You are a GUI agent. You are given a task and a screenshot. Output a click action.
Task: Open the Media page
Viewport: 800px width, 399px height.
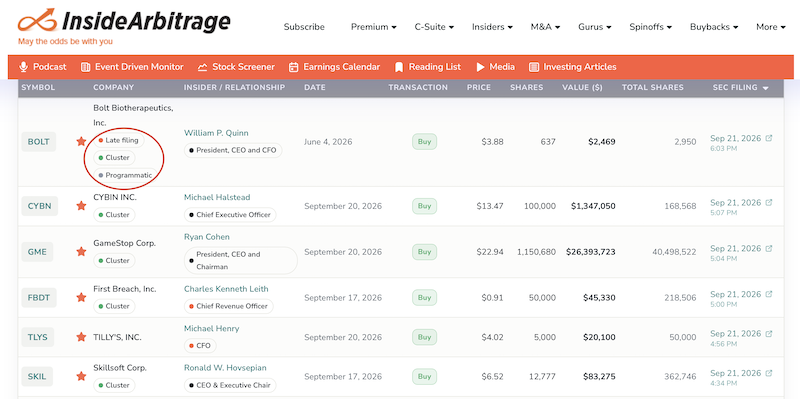pos(502,67)
